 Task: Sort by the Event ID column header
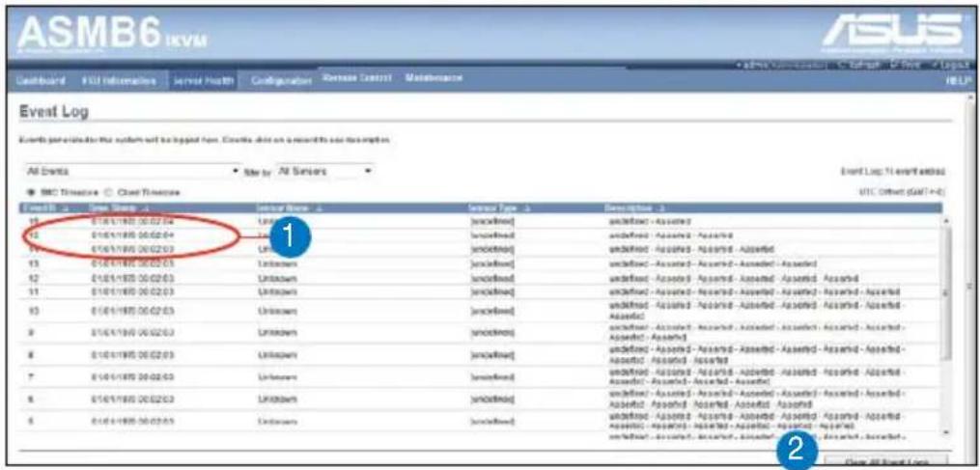pyautogui.click(x=45, y=207)
